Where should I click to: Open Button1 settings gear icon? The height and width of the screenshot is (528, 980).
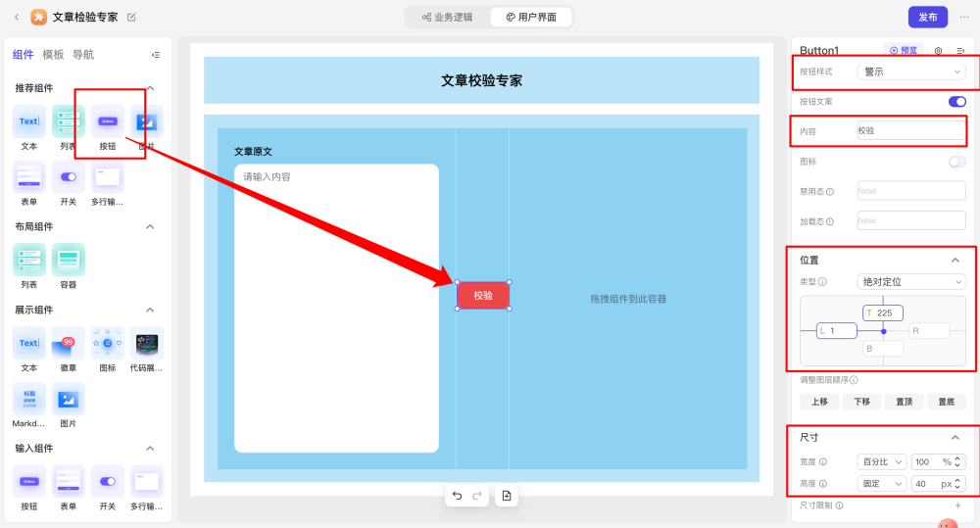click(938, 51)
